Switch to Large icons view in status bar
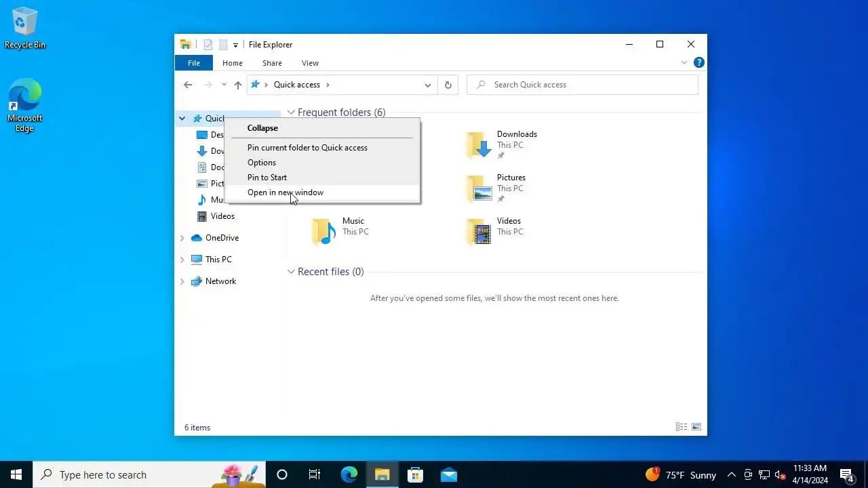Viewport: 868px width, 488px height. pyautogui.click(x=696, y=427)
